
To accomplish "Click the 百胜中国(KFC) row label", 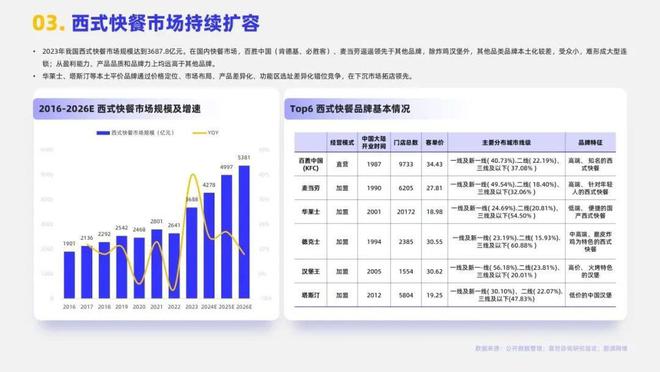I will coord(311,164).
